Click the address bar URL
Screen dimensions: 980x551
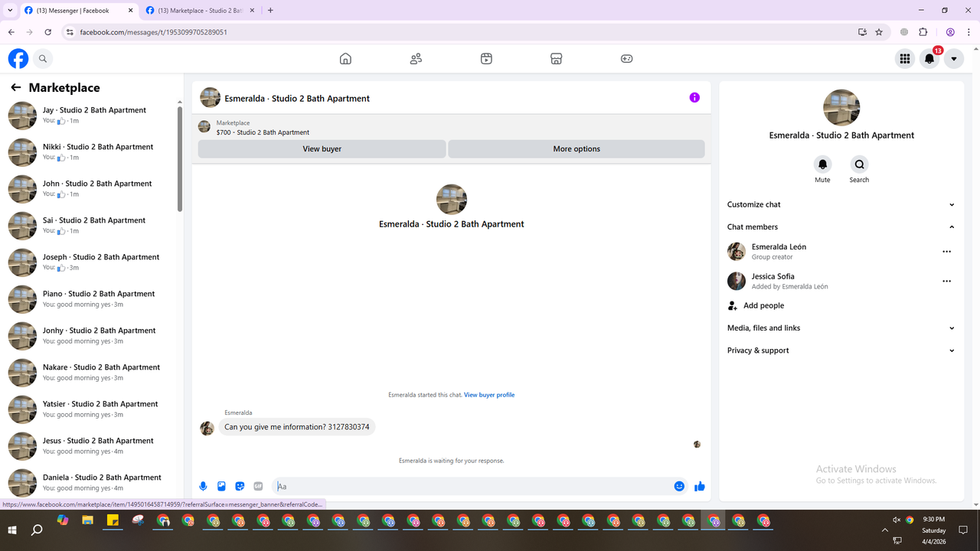click(153, 32)
